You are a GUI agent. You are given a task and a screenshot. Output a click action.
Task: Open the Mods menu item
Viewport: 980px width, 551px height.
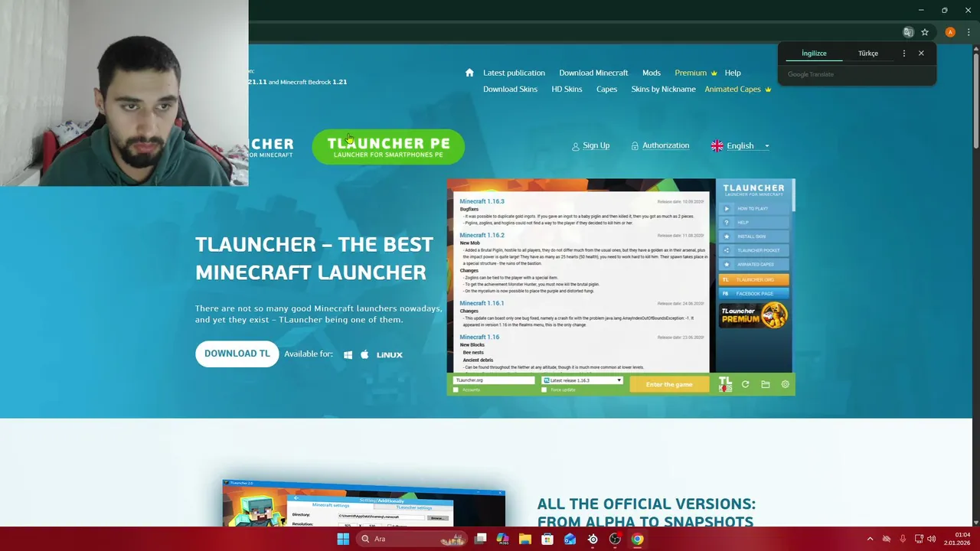click(x=652, y=73)
